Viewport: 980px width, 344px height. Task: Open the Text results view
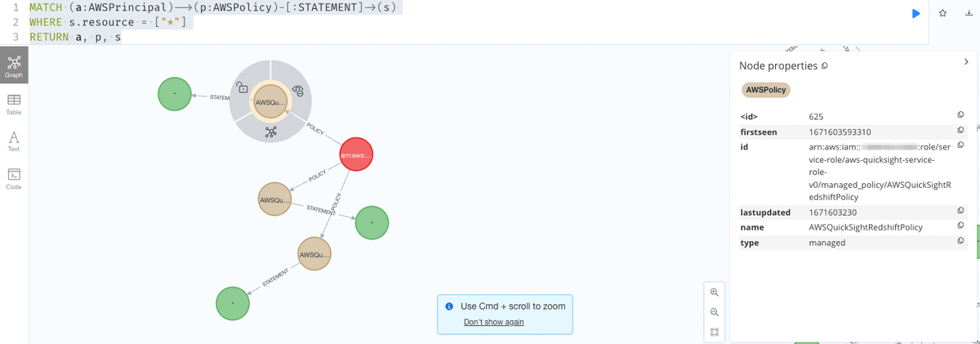coord(14,141)
